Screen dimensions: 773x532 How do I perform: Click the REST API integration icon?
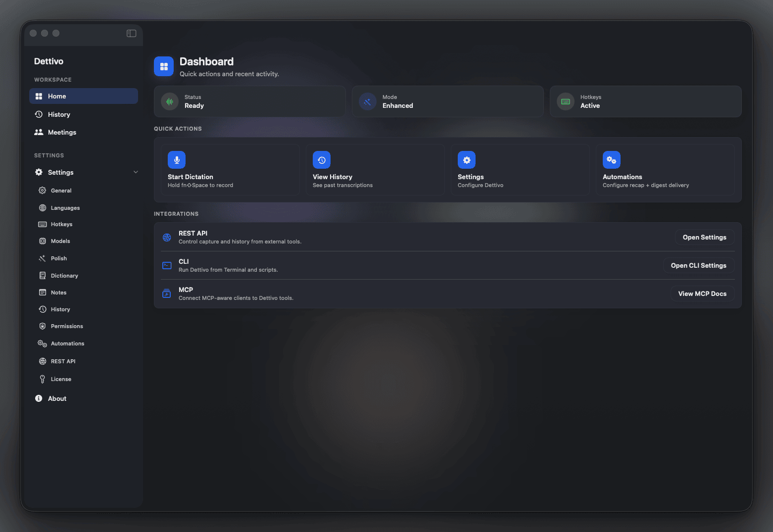167,238
